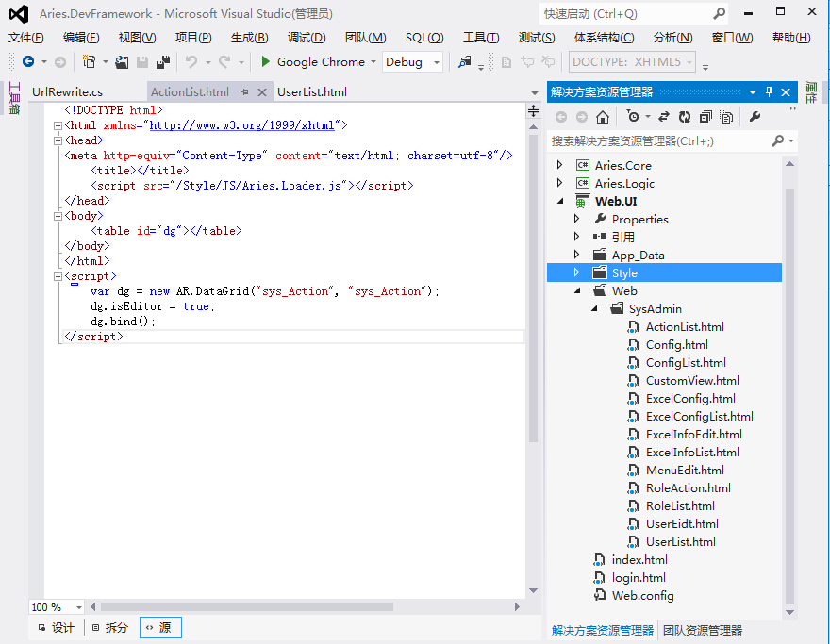The image size is (830, 644).
Task: Expand the Style folder
Action: point(576,272)
